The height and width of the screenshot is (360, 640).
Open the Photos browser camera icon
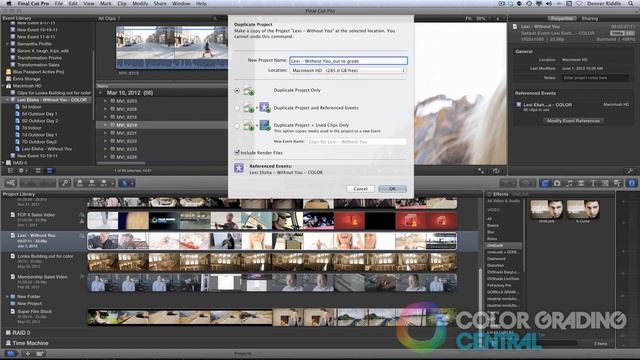pyautogui.click(x=557, y=183)
